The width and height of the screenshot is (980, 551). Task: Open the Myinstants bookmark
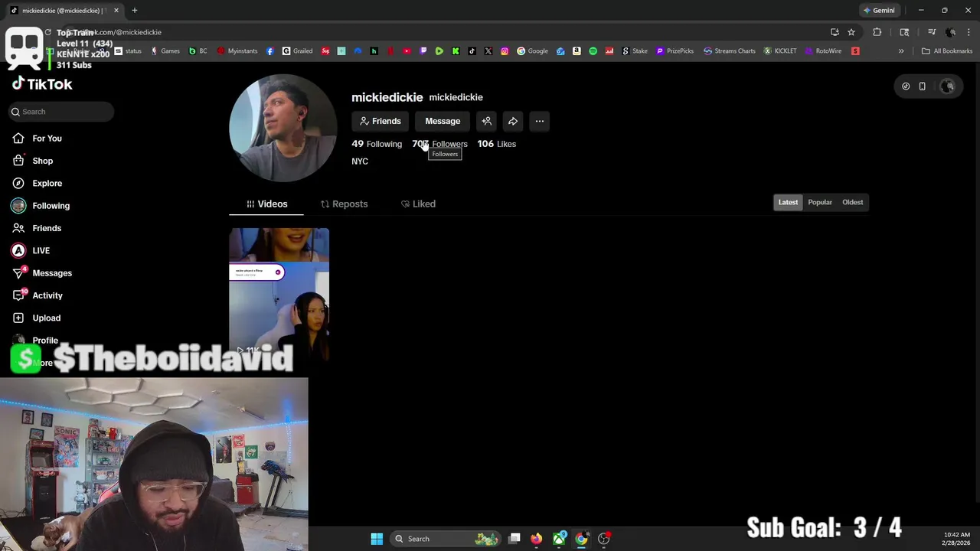237,51
